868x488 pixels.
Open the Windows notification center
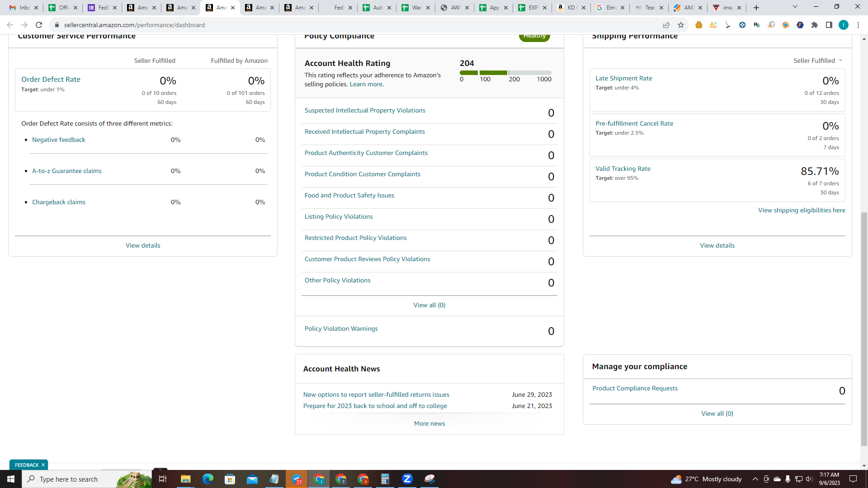pos(853,479)
